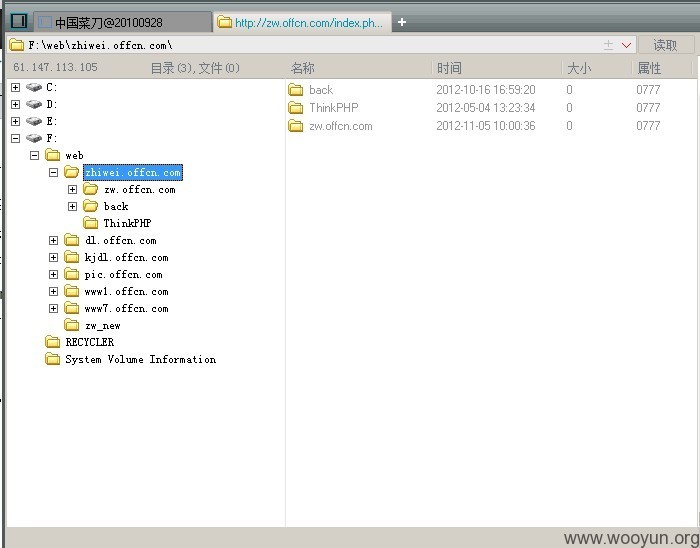Click the timestamp 2012-11-05 10:00:36
Screen dimensions: 700x548
point(486,126)
